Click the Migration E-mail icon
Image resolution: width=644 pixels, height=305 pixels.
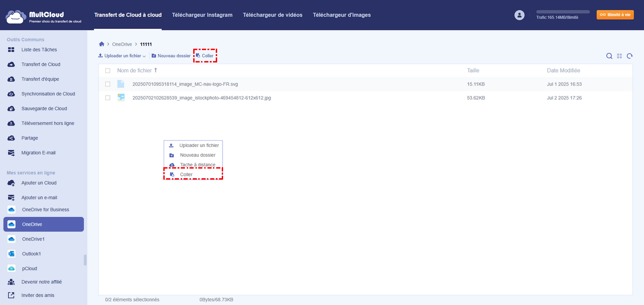pyautogui.click(x=11, y=152)
